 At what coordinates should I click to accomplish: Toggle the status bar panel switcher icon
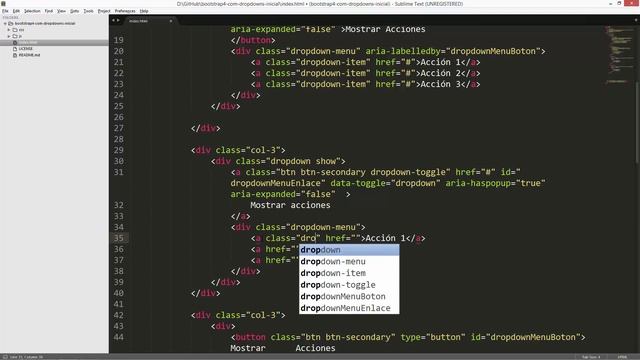click(x=5, y=357)
